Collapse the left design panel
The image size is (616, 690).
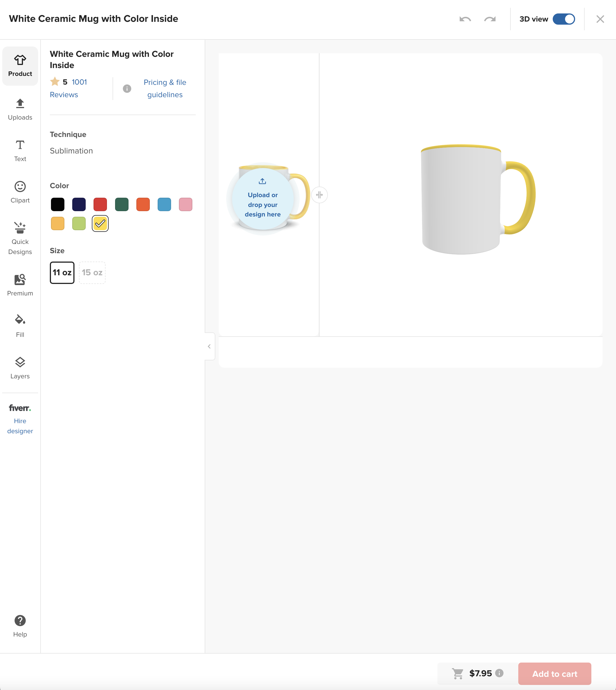coord(209,346)
